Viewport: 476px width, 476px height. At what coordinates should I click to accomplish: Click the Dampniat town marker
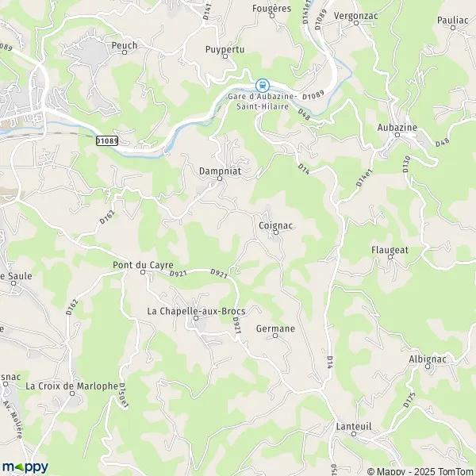pyautogui.click(x=220, y=178)
